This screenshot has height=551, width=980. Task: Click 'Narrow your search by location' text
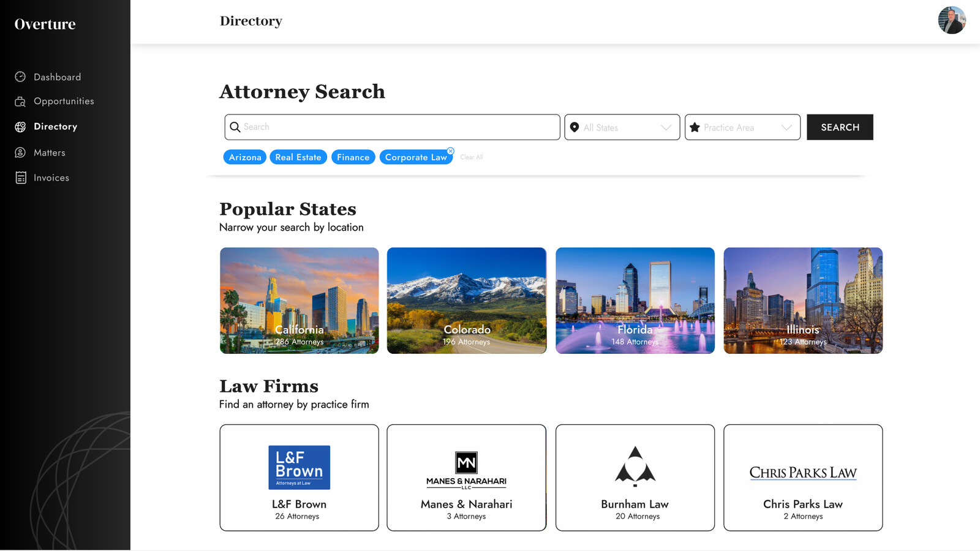pyautogui.click(x=292, y=227)
